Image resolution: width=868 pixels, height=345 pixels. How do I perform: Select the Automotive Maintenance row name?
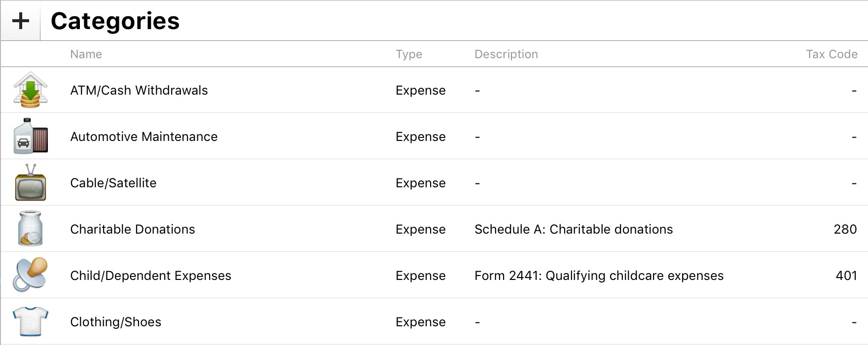point(144,137)
